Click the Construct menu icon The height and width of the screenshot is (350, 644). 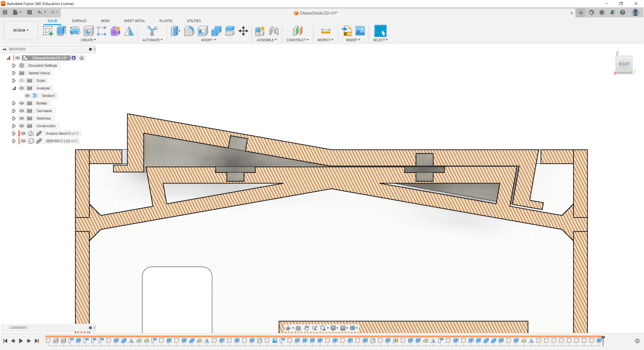297,31
